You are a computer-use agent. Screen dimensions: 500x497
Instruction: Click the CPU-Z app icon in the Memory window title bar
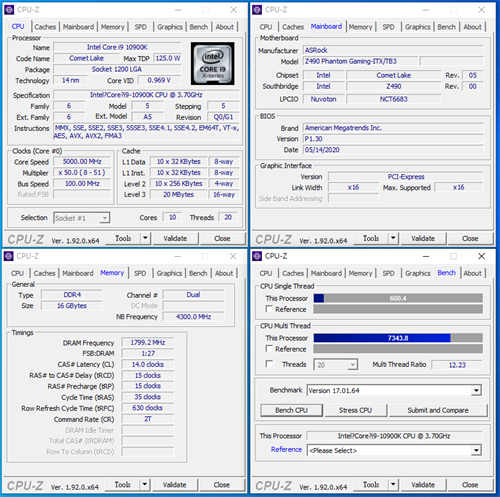click(x=9, y=256)
